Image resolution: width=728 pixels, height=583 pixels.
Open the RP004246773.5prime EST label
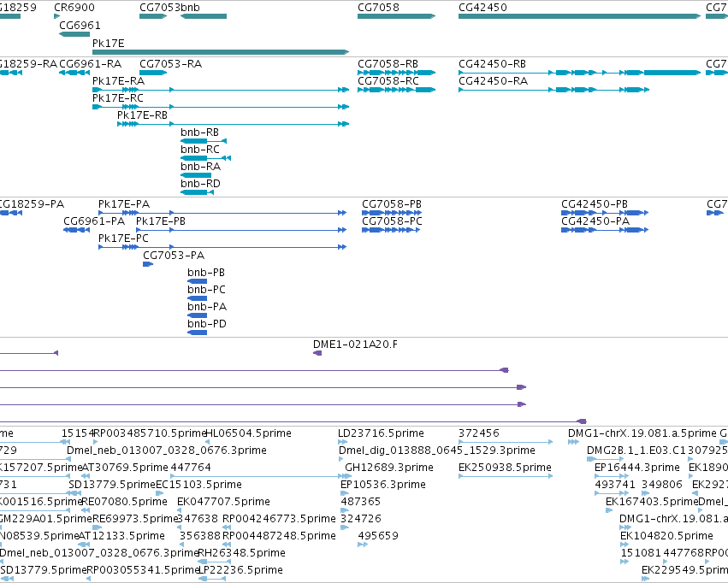point(279,519)
